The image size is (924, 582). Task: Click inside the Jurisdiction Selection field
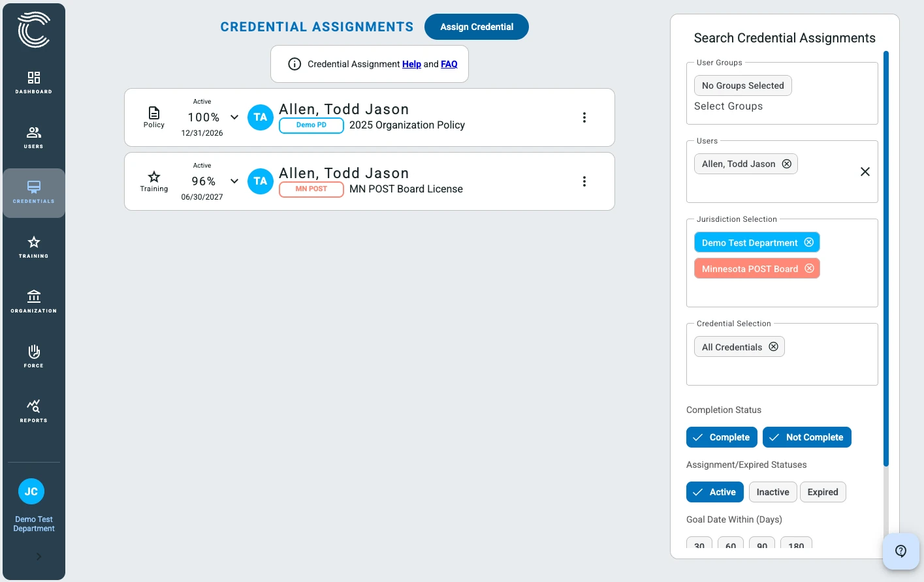pos(782,263)
